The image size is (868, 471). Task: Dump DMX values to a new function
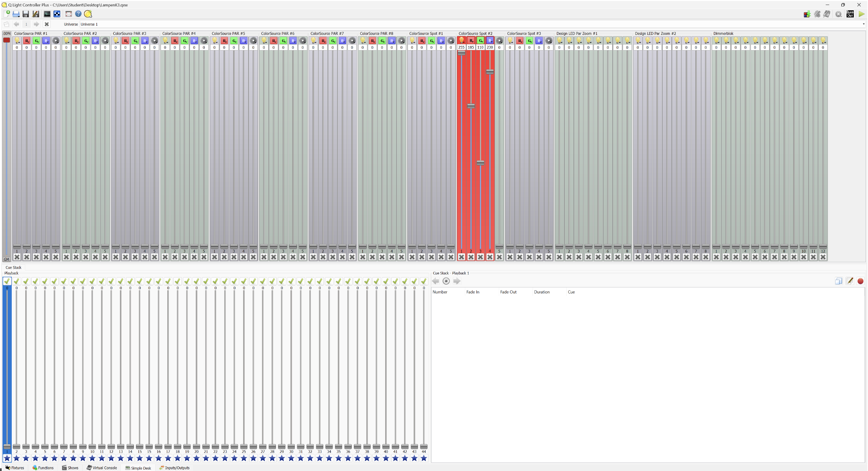(x=807, y=14)
